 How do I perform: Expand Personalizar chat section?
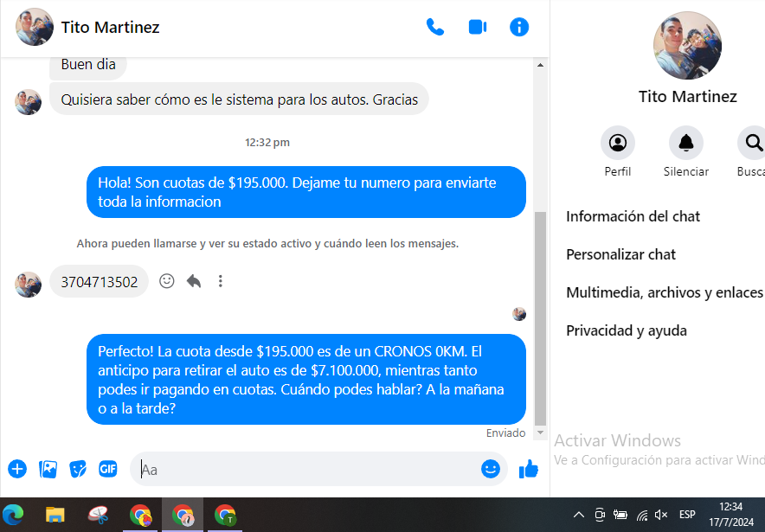[620, 254]
